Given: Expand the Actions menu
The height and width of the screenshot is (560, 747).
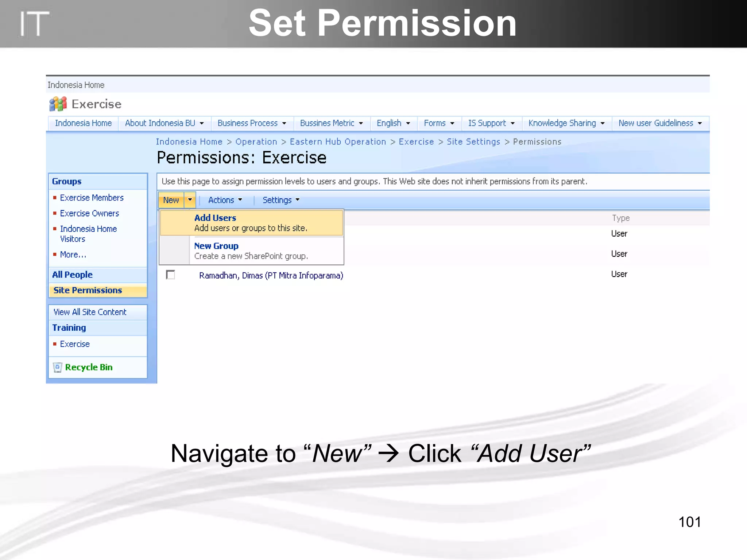Looking at the screenshot, I should point(225,200).
